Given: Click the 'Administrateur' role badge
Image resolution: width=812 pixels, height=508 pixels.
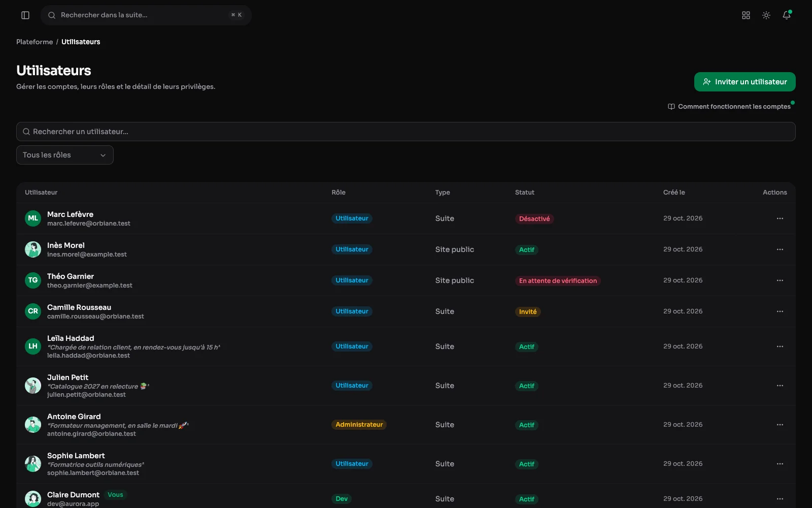Looking at the screenshot, I should click(x=359, y=425).
